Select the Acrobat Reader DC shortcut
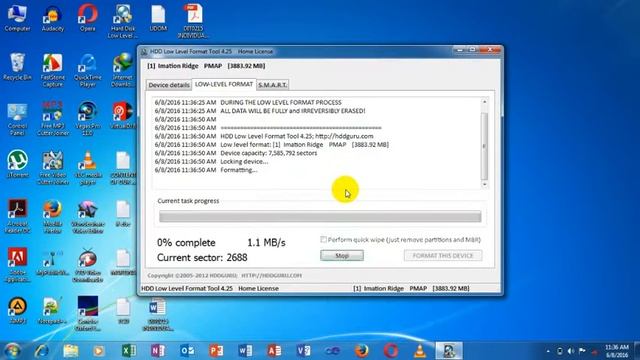 pos(17,217)
